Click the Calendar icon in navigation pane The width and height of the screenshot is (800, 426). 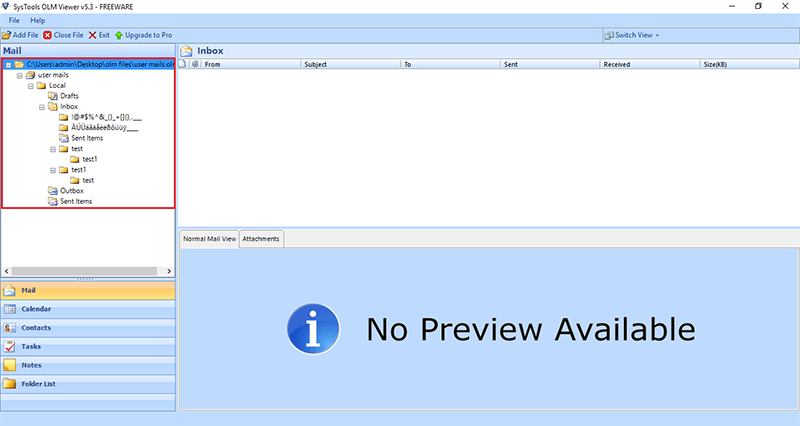tap(10, 309)
